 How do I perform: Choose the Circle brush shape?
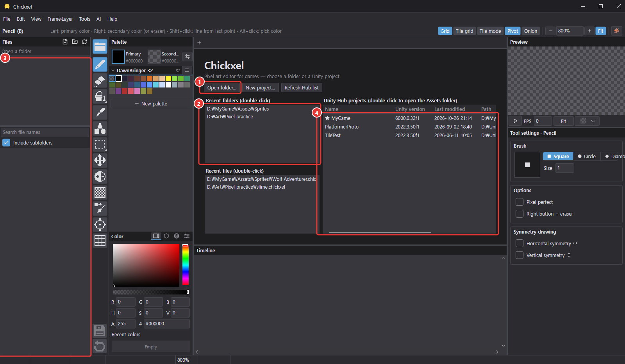point(587,156)
